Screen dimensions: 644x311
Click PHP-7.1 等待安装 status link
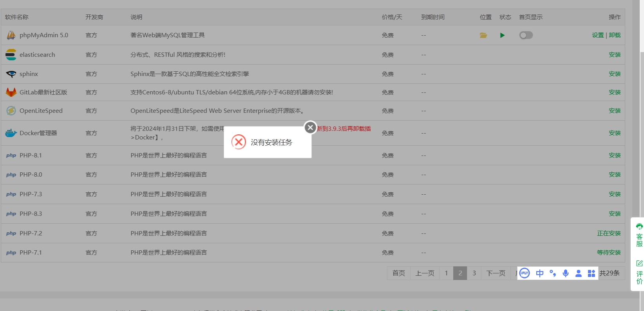[609, 253]
